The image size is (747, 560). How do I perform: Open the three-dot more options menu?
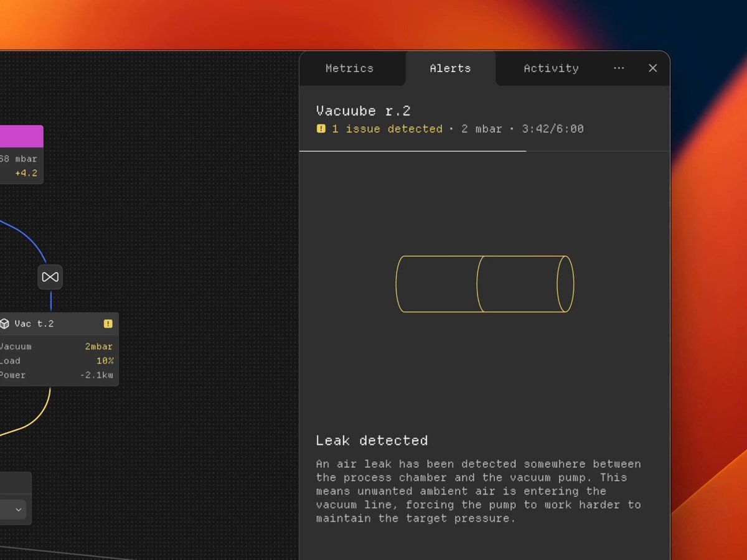coord(619,68)
